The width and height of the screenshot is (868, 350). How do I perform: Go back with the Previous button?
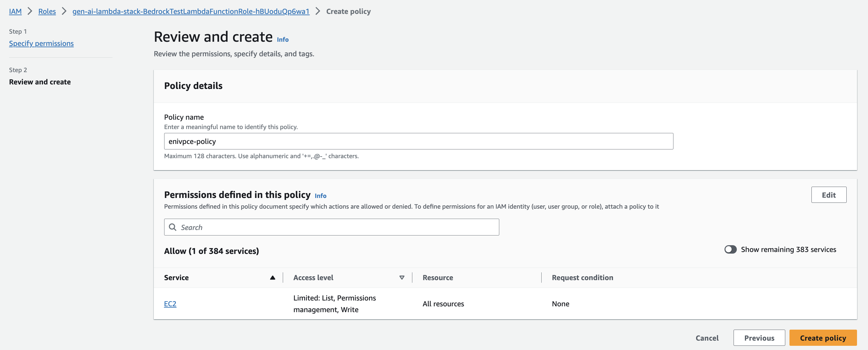point(759,337)
